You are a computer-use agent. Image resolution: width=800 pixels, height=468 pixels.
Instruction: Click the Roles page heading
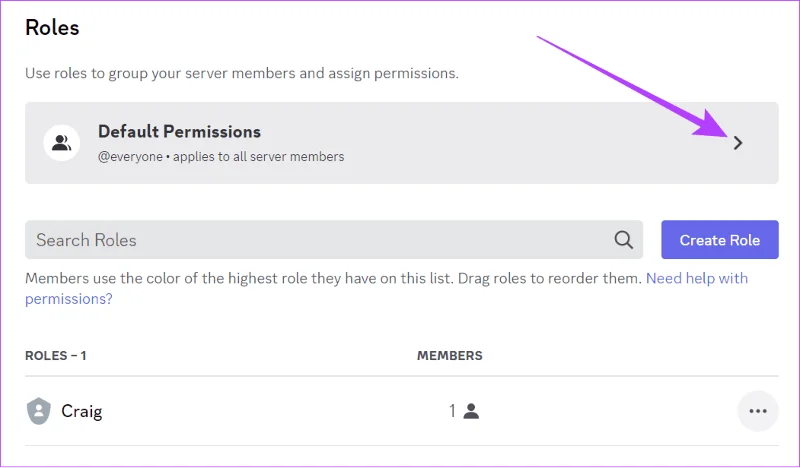(52, 28)
